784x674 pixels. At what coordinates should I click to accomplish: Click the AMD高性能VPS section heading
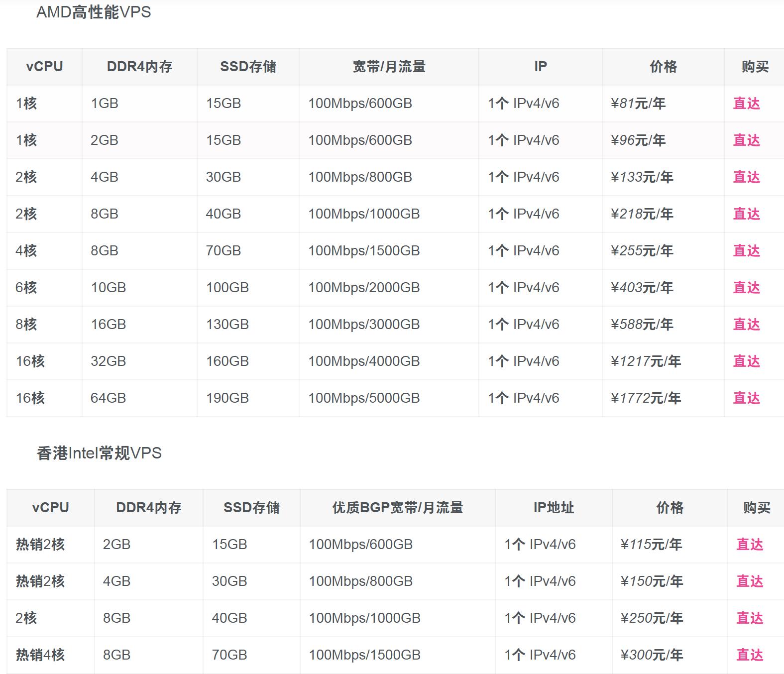(94, 12)
